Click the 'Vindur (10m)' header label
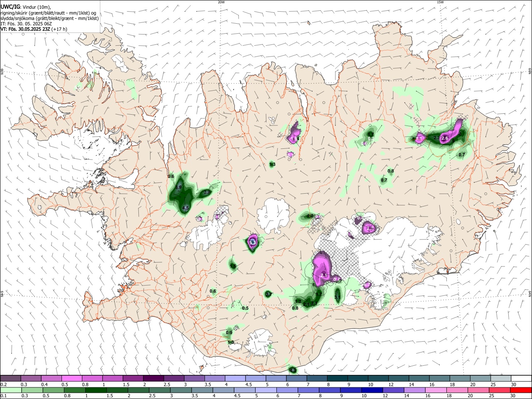Screen dimensions: 532x399 36,7
